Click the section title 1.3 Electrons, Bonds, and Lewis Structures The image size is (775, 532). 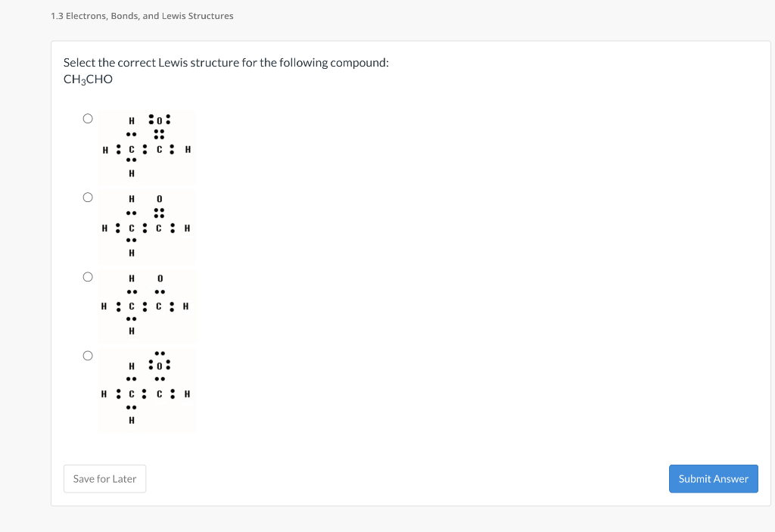pyautogui.click(x=141, y=15)
